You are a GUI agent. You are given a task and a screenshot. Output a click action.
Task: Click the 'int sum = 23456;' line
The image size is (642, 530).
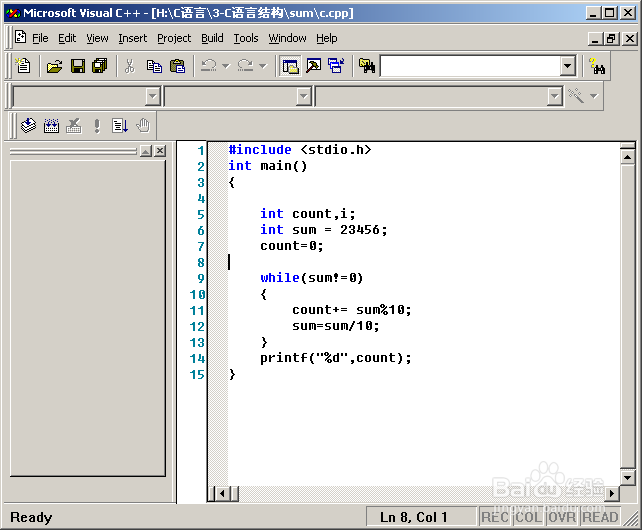(x=323, y=230)
